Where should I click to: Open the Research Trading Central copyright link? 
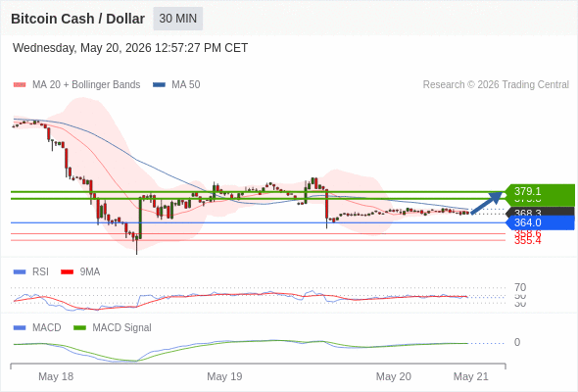click(496, 85)
